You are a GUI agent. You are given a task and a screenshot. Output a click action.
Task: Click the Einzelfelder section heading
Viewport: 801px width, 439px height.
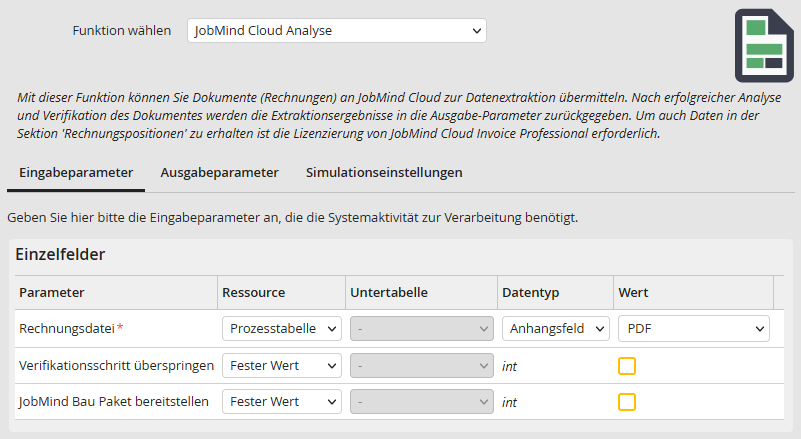pos(60,254)
